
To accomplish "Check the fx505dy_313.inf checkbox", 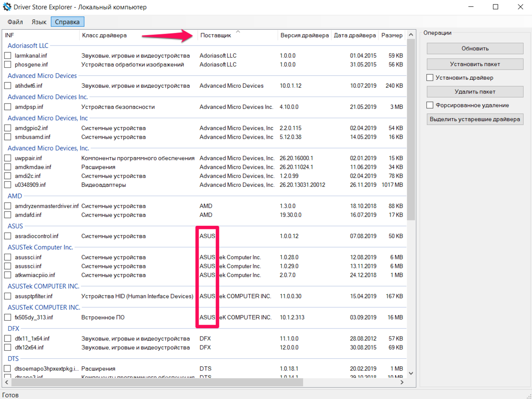I will 8,318.
